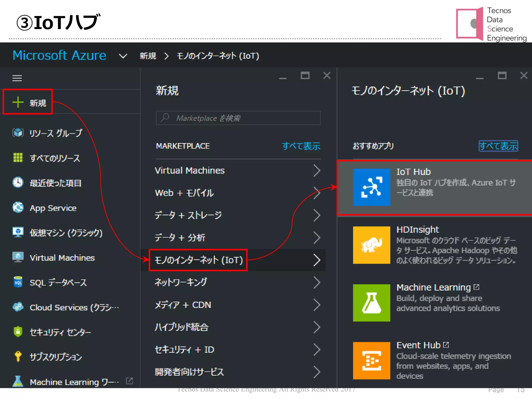Click the Security Center shield icon
The width and height of the screenshot is (532, 399).
(x=18, y=331)
